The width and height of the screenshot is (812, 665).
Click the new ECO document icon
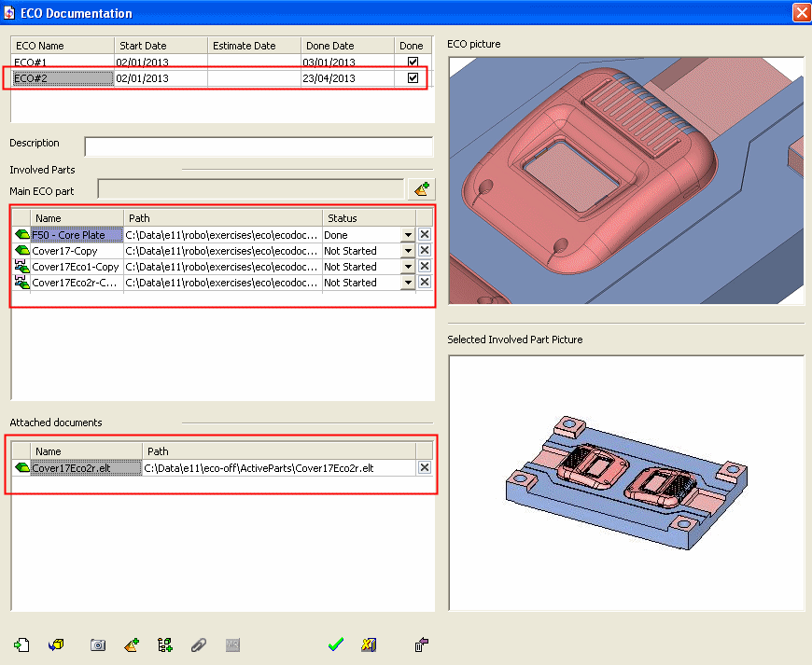point(22,644)
